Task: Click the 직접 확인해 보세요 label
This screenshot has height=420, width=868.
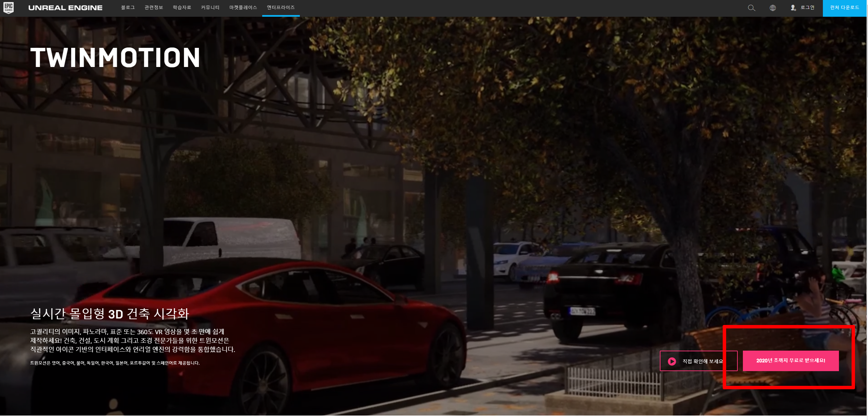Action: [x=703, y=362]
